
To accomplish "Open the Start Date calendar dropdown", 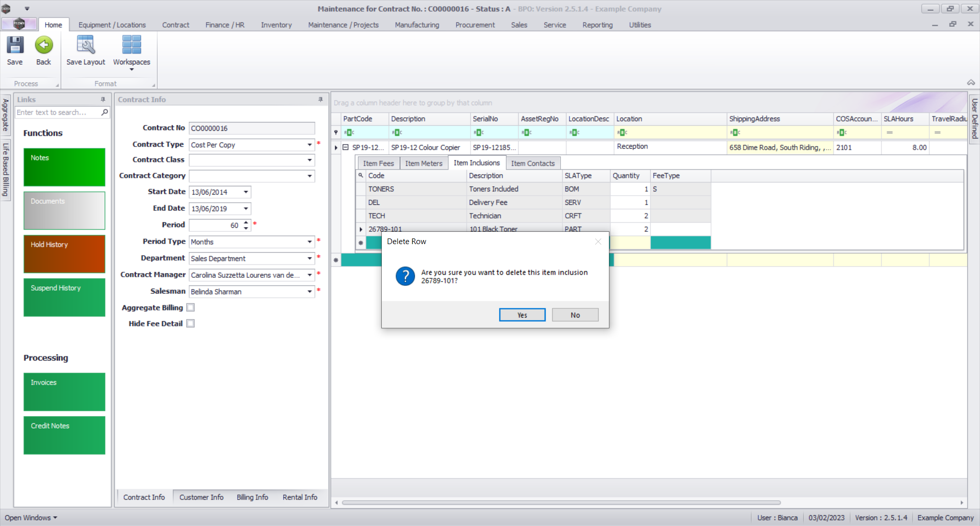I will [246, 193].
